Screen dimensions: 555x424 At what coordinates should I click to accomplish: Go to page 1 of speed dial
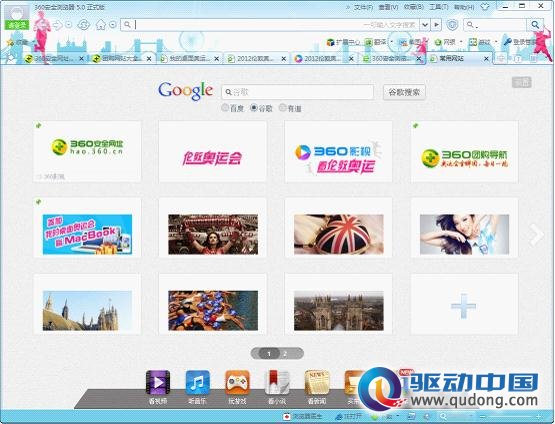tap(269, 354)
